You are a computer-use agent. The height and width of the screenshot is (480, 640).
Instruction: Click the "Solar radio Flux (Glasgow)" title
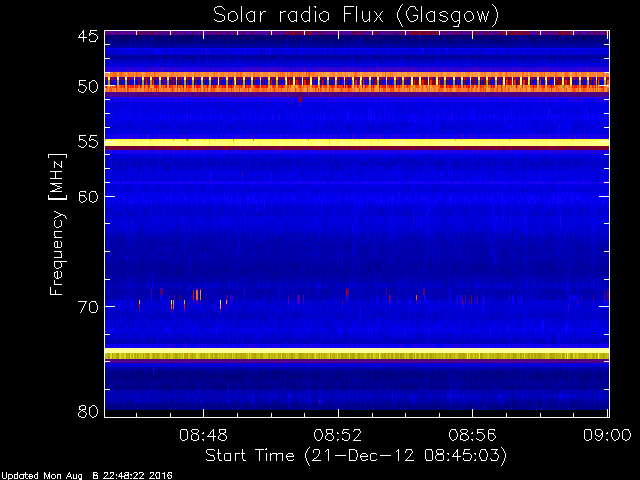pos(356,16)
